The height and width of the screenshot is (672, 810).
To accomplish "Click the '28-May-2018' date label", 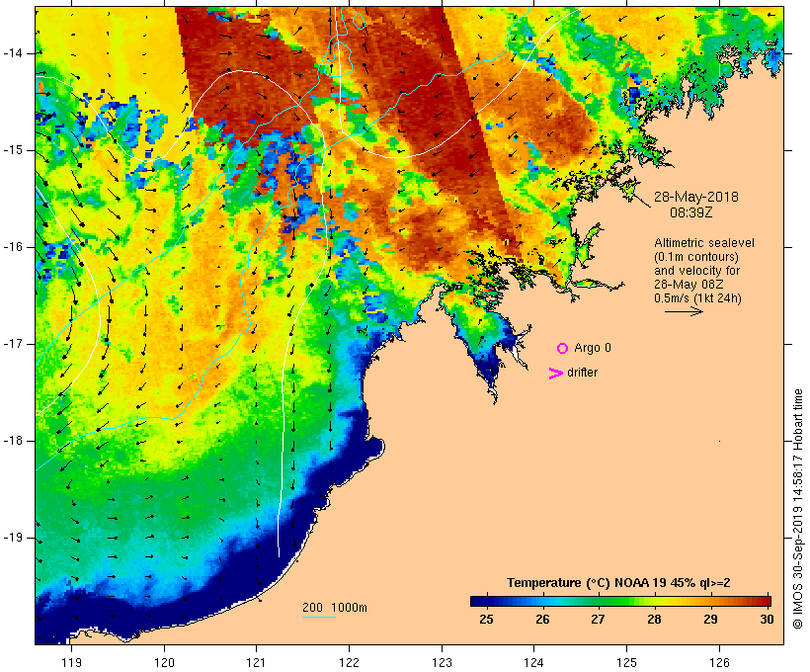I will point(695,197).
